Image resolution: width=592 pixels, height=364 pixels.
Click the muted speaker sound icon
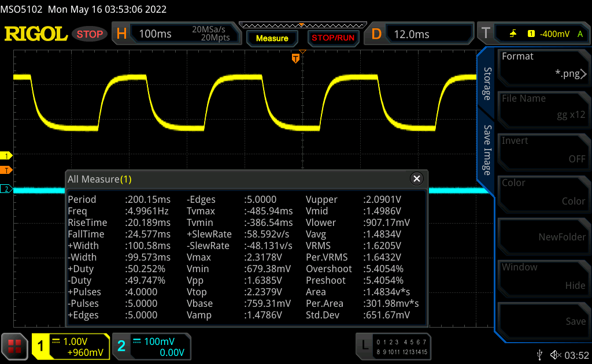tap(556, 354)
